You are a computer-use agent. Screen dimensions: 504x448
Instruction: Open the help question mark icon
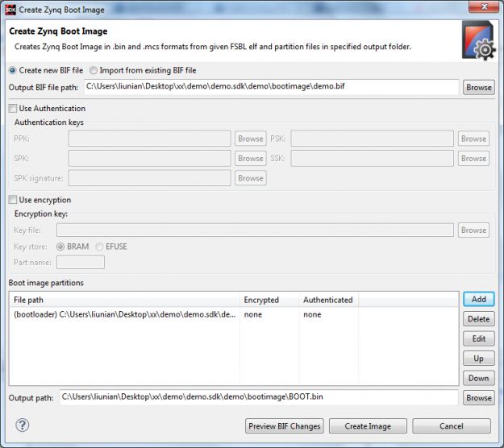click(23, 425)
